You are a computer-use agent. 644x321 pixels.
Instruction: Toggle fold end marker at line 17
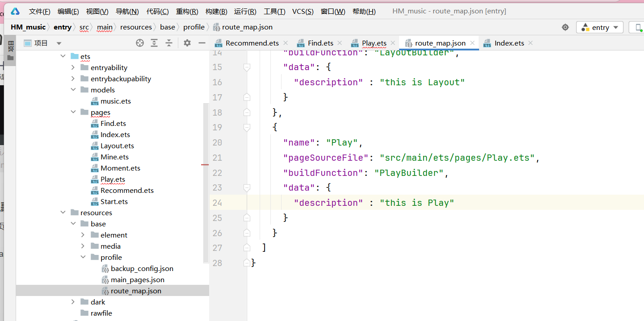(247, 97)
